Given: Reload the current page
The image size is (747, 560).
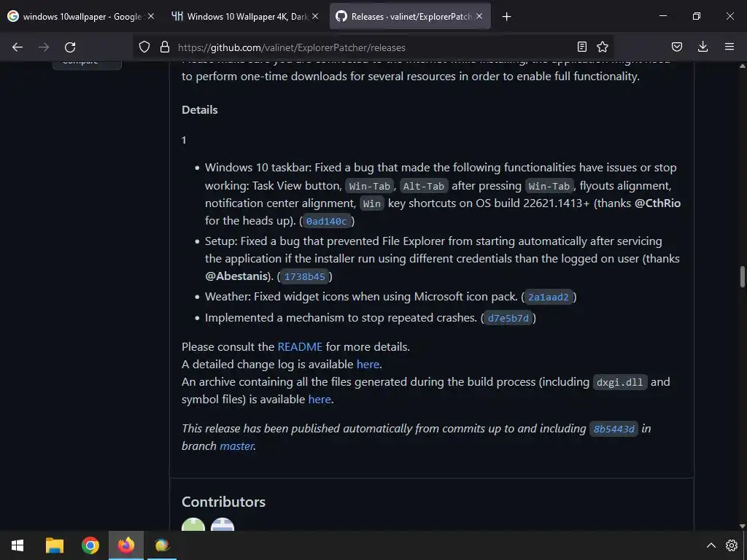Looking at the screenshot, I should pyautogui.click(x=70, y=47).
